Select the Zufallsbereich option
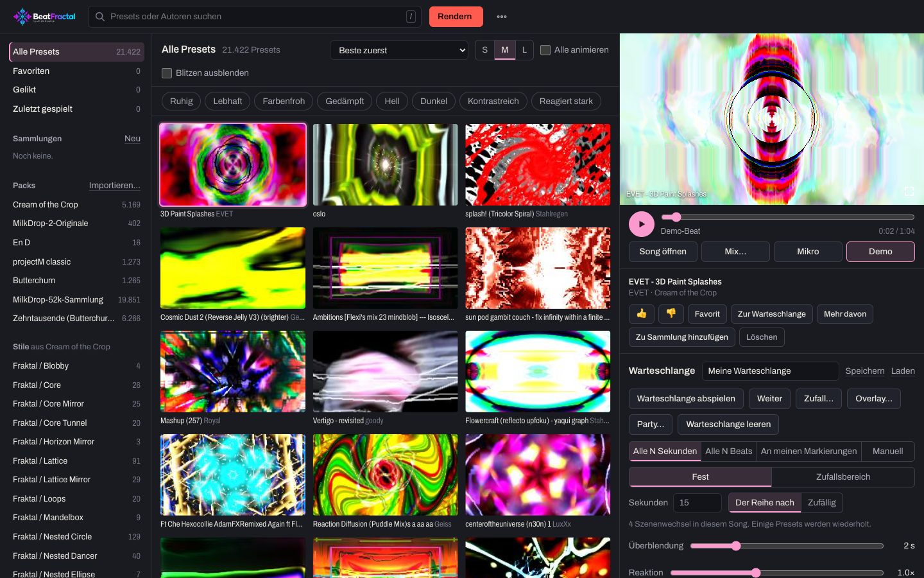The image size is (924, 578). [843, 477]
